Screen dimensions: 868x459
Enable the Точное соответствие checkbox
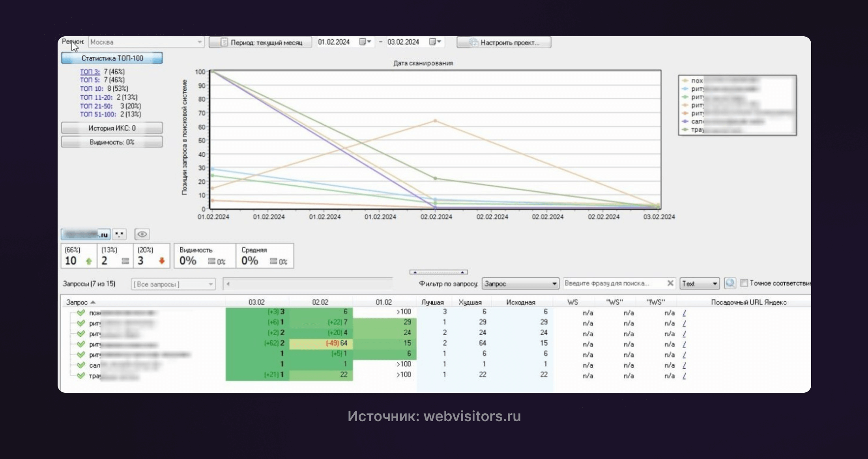[744, 283]
